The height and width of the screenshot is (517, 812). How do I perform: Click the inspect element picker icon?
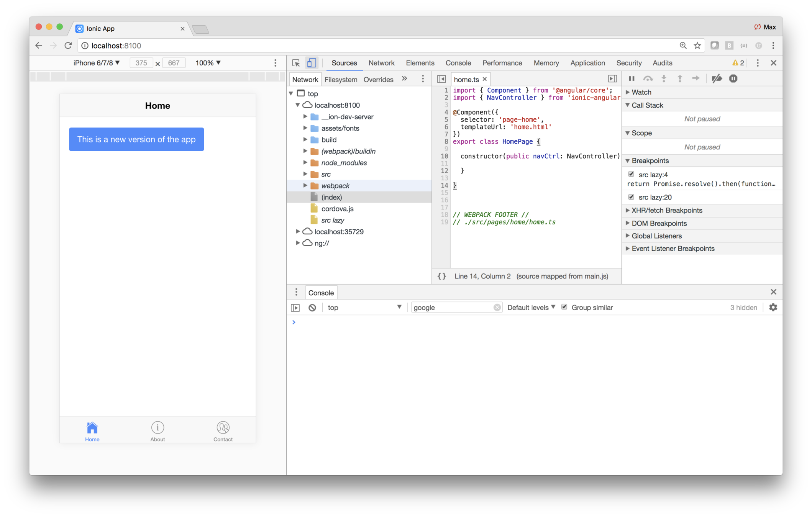click(x=296, y=63)
